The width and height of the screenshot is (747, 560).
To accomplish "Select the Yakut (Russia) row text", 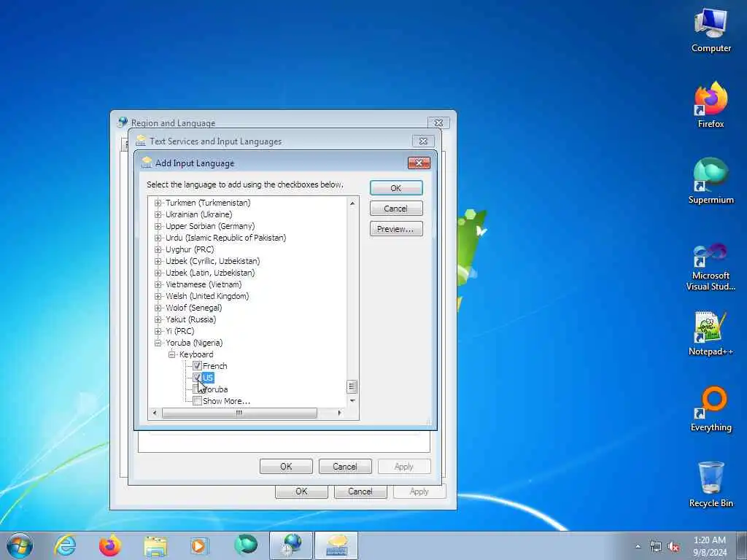I will coord(190,319).
